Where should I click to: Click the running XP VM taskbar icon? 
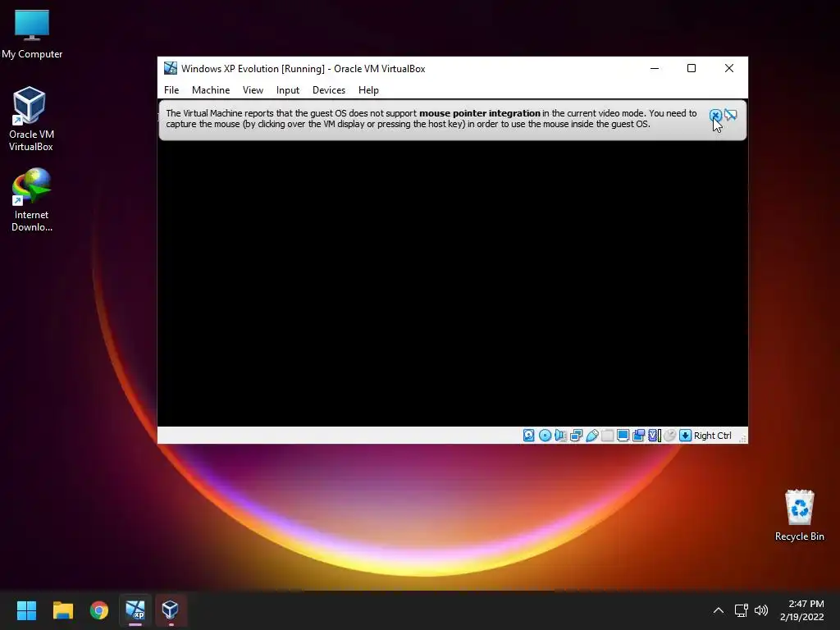click(x=135, y=610)
